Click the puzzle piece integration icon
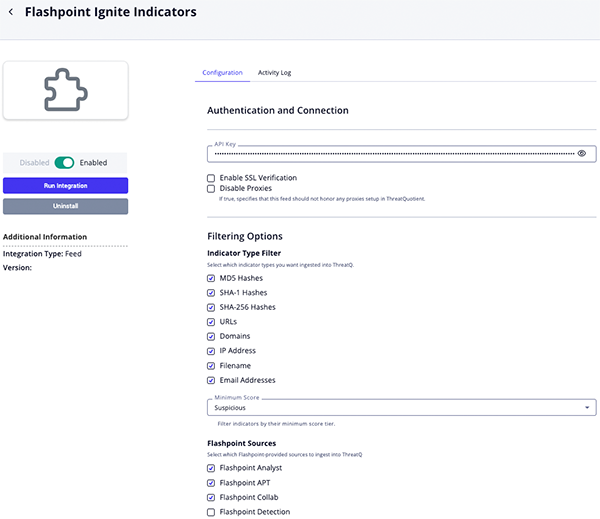600x519 pixels. [65, 91]
